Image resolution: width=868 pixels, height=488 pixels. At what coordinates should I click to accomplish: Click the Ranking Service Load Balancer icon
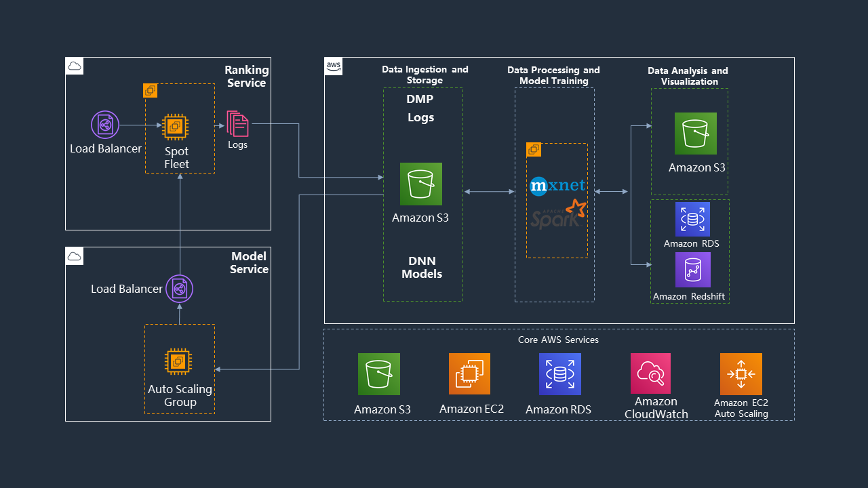105,125
